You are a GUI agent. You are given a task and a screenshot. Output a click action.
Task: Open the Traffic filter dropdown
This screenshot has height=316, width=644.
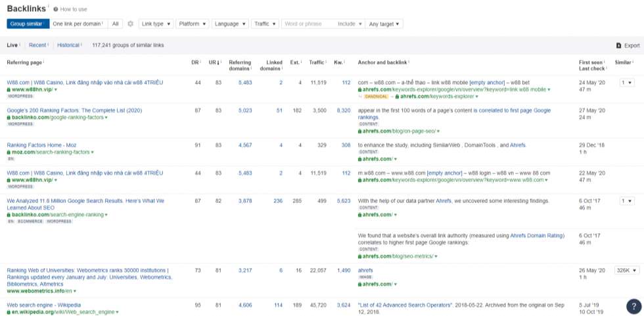(x=265, y=24)
